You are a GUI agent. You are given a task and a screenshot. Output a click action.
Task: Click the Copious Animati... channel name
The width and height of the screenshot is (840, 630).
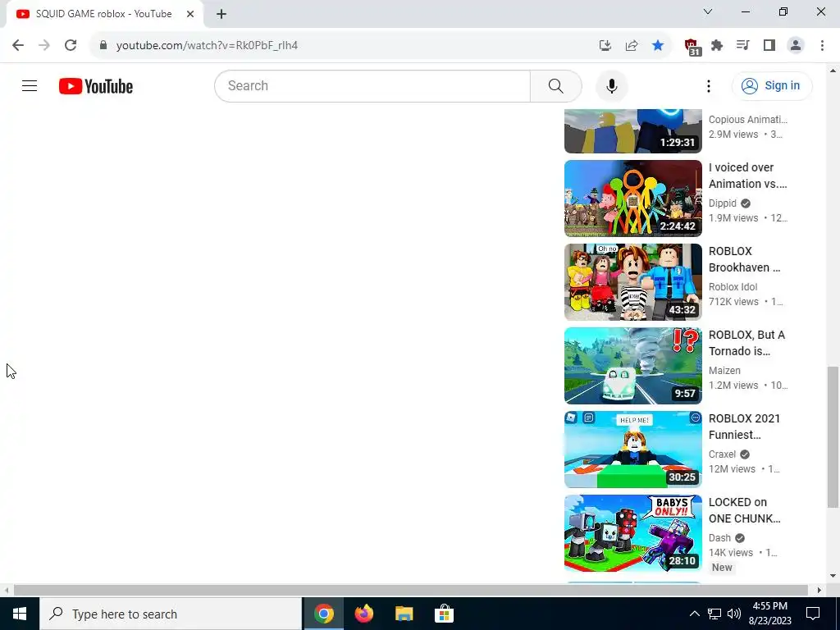point(748,120)
